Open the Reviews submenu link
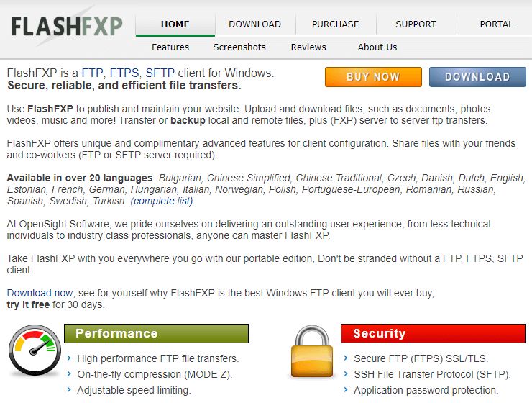 tap(308, 47)
